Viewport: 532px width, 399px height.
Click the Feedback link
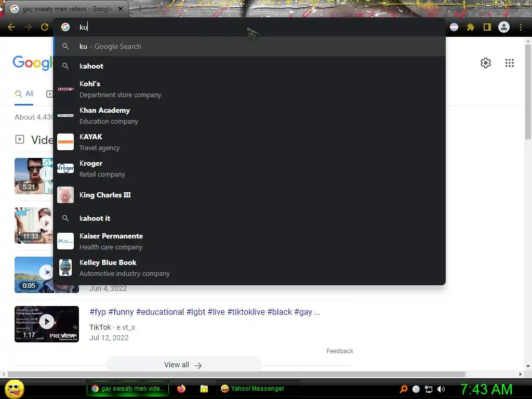click(340, 351)
